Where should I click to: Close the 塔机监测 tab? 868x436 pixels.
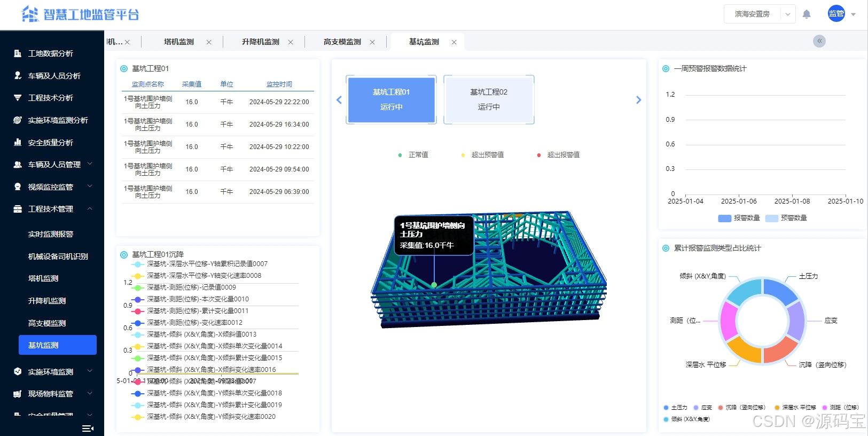point(209,42)
